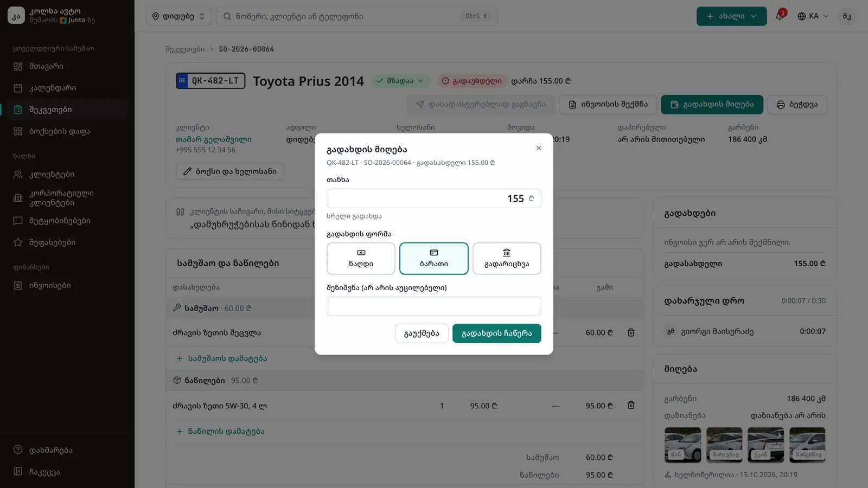Screen dimensions: 868x488
Task: Delete ძრავის ზეთი 5W-30 row trash icon
Action: [631, 406]
